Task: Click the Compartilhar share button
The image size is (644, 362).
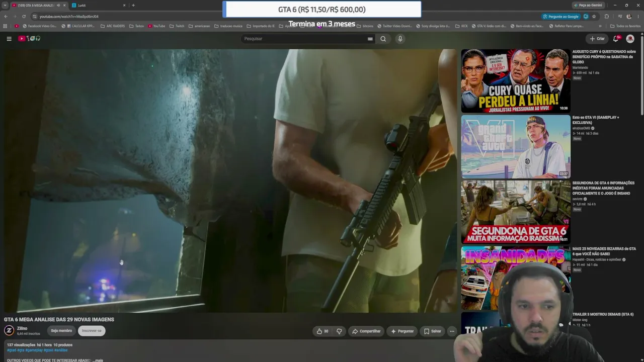Action: [x=366, y=331]
